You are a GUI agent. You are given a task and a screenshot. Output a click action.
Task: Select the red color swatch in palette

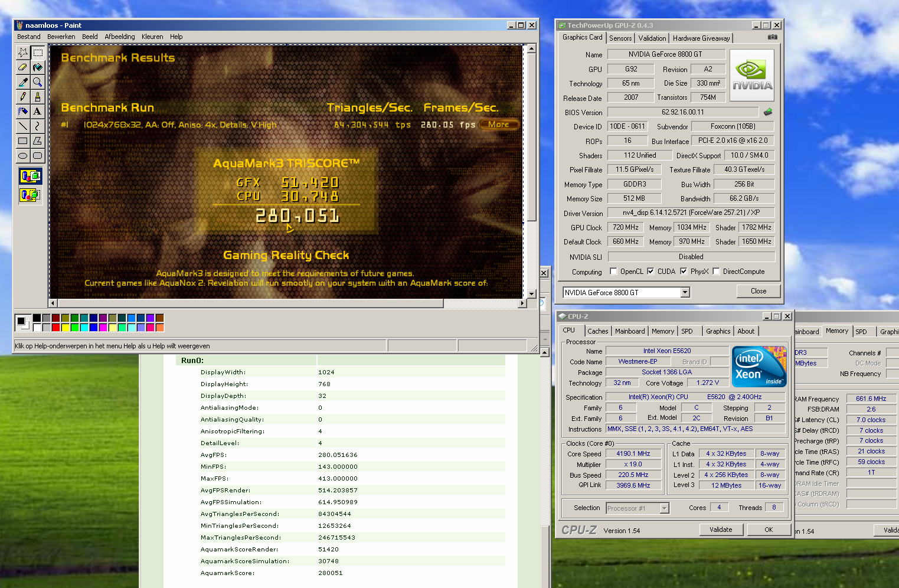(56, 328)
